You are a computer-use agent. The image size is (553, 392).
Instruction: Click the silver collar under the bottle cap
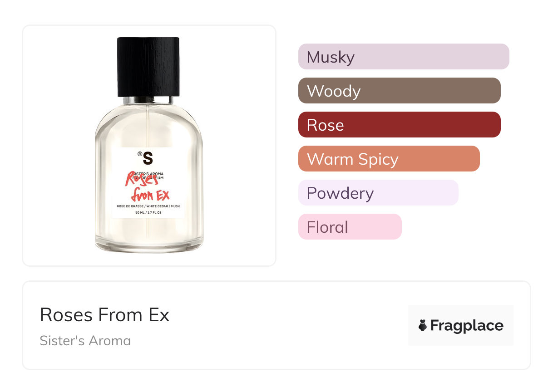(148, 100)
